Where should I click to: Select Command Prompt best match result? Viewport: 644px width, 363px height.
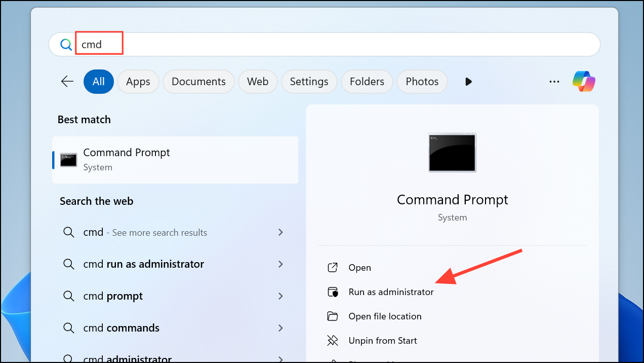tap(175, 160)
